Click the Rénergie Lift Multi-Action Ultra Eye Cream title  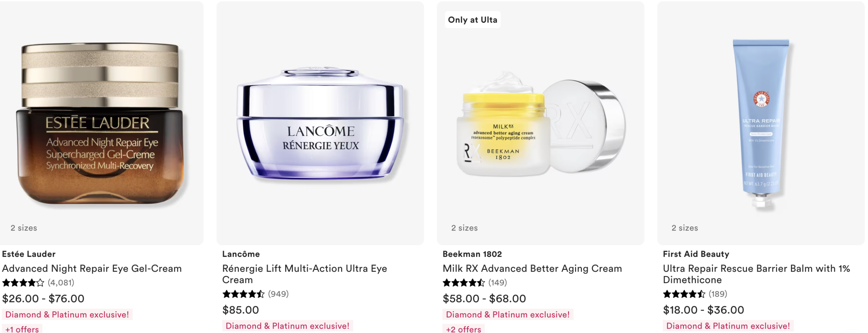(304, 274)
